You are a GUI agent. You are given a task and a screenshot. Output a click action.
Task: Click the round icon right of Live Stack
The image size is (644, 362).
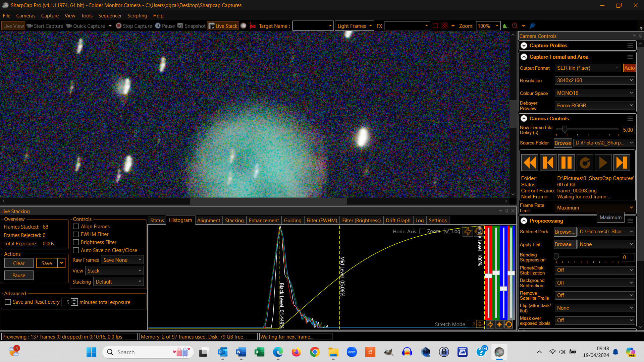pos(244,26)
